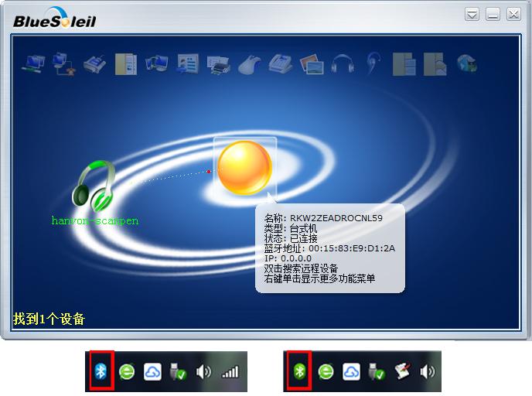Select the globe network service icon
The width and height of the screenshot is (532, 396).
click(x=466, y=63)
